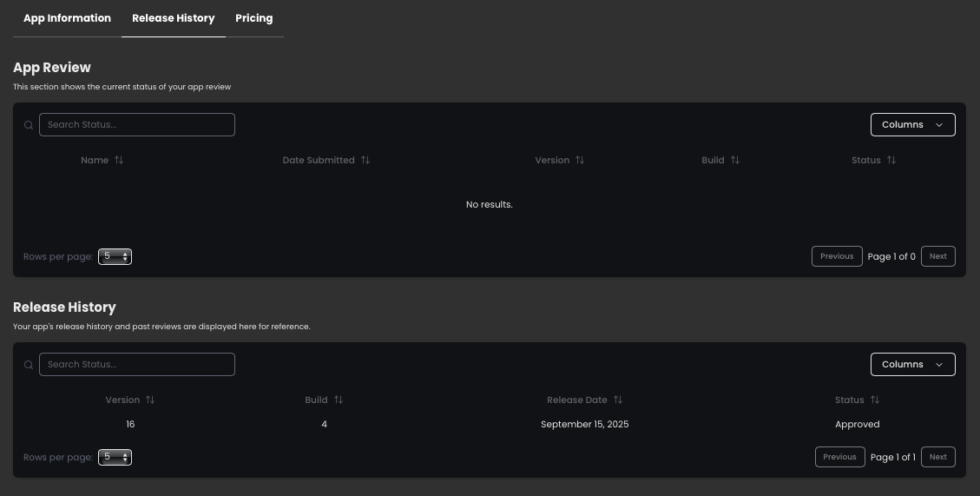Change Release History rows per page
The width and height of the screenshot is (980, 496).
tap(115, 458)
